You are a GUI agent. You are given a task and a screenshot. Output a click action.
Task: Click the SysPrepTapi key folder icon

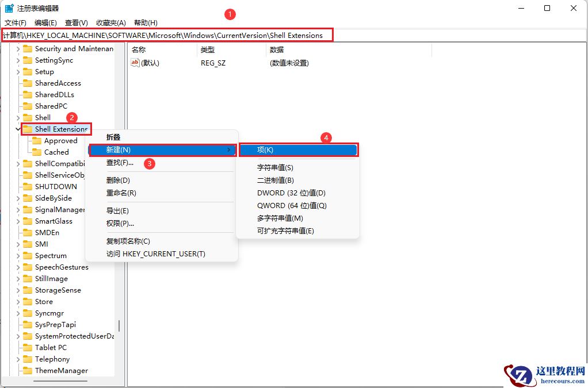click(28, 324)
